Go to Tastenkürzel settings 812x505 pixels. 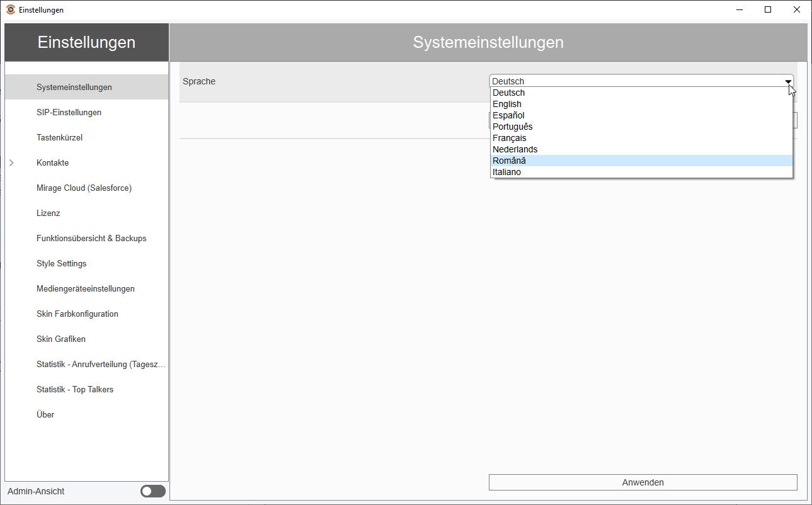87,137
